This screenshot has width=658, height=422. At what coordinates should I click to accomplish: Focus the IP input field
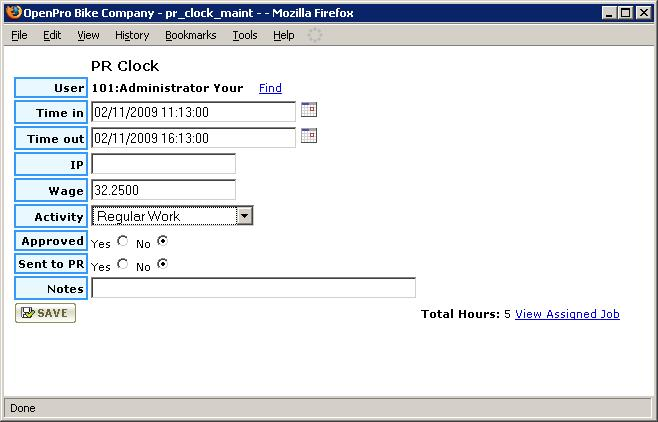pyautogui.click(x=163, y=164)
